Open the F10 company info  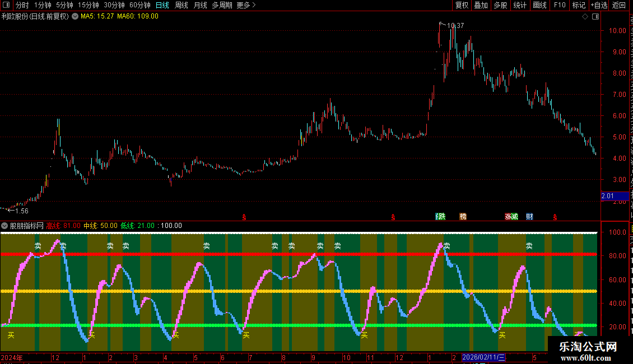[560, 5]
